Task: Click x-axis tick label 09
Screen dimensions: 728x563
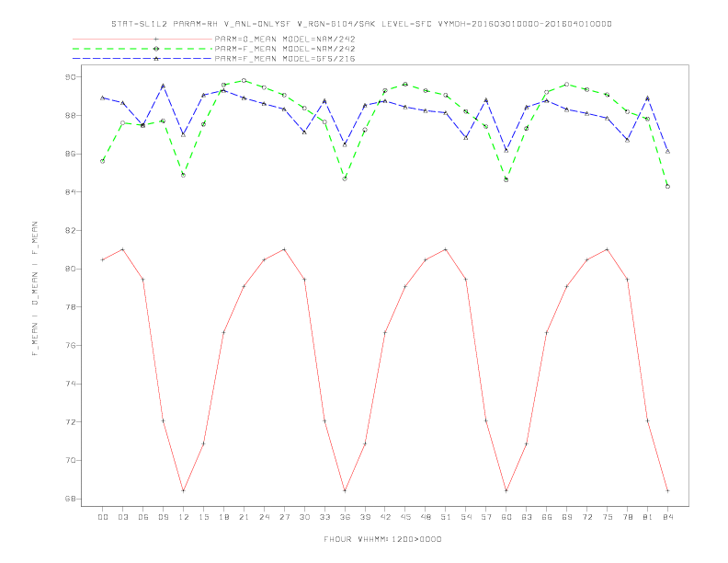Action: pos(163,517)
